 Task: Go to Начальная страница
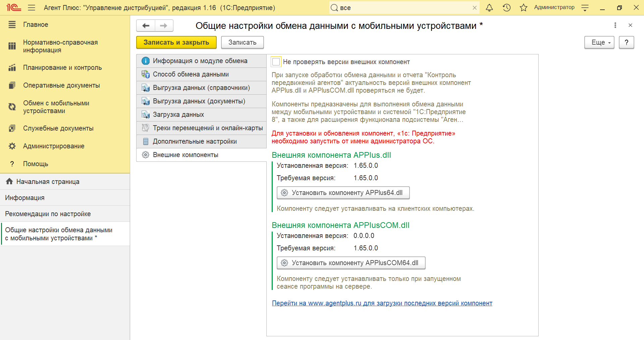pos(65,182)
